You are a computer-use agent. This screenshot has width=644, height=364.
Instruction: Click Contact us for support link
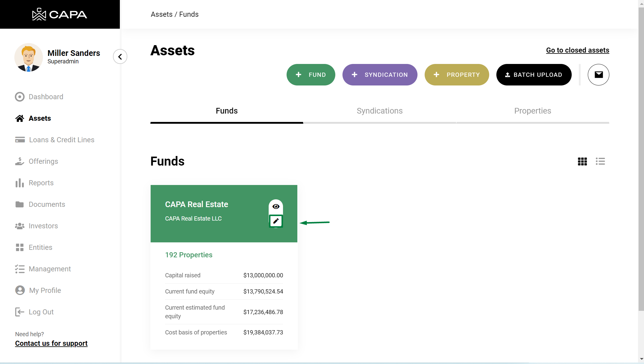point(51,343)
